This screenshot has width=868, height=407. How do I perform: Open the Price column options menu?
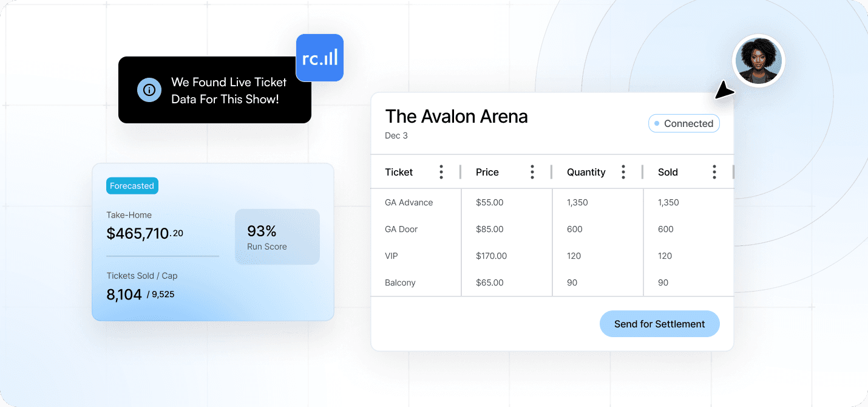(532, 172)
